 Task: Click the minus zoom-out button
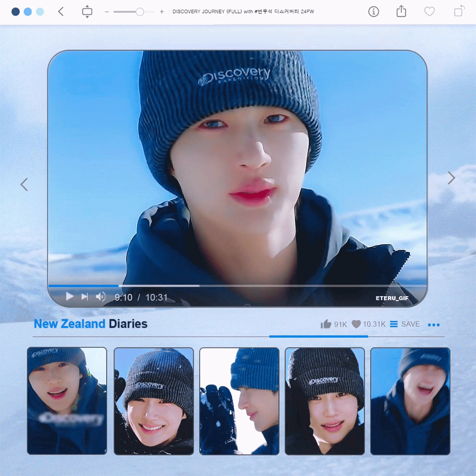click(x=107, y=12)
